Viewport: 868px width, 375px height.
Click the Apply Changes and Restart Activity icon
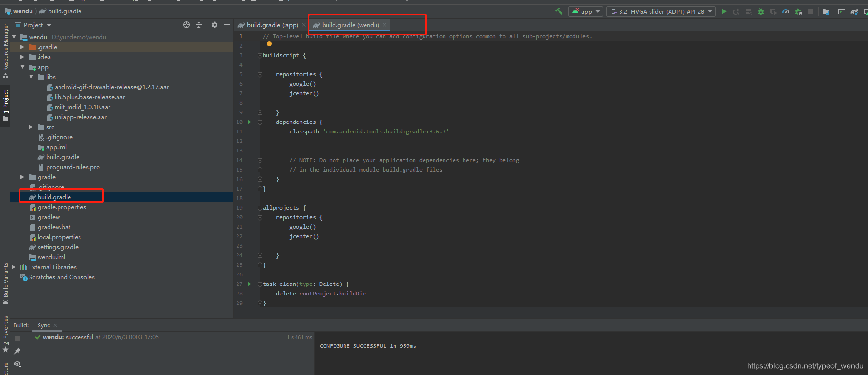click(x=736, y=11)
